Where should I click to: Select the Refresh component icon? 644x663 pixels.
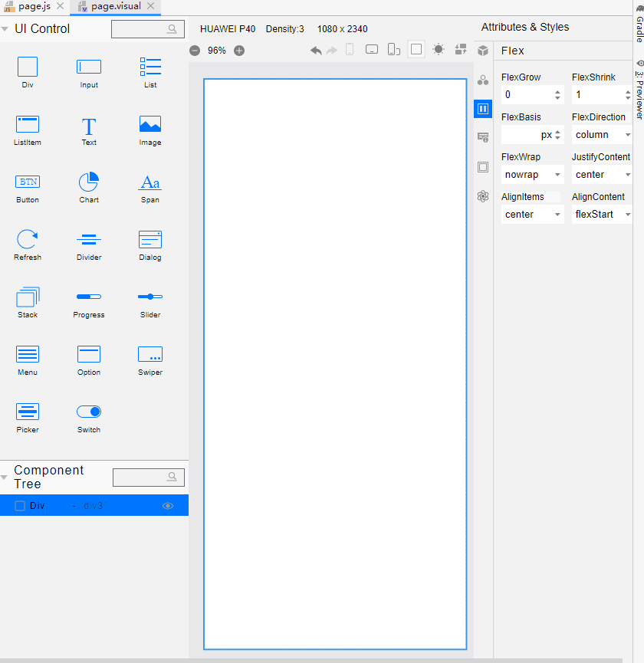click(x=28, y=239)
